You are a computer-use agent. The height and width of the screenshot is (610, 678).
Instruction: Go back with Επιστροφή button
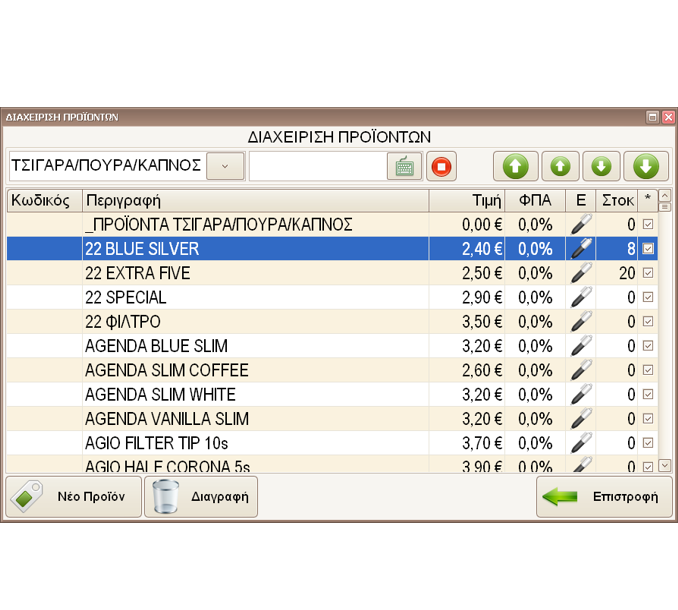coord(604,497)
